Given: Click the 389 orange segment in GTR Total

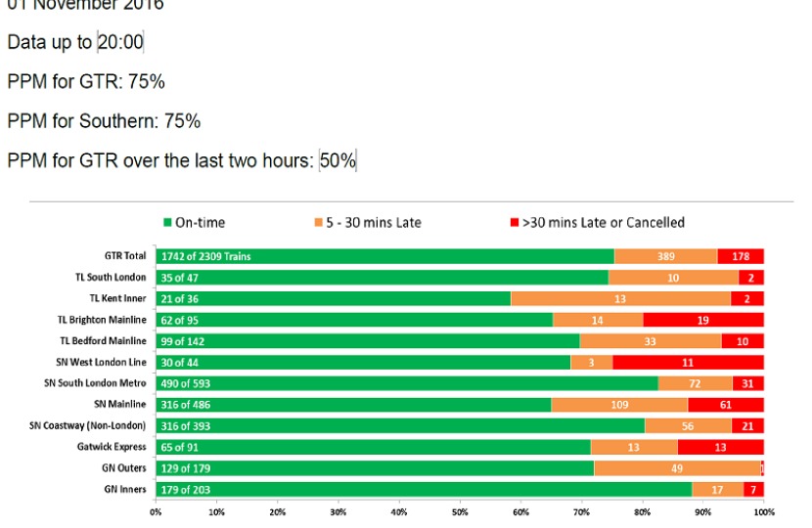Looking at the screenshot, I should 665,256.
